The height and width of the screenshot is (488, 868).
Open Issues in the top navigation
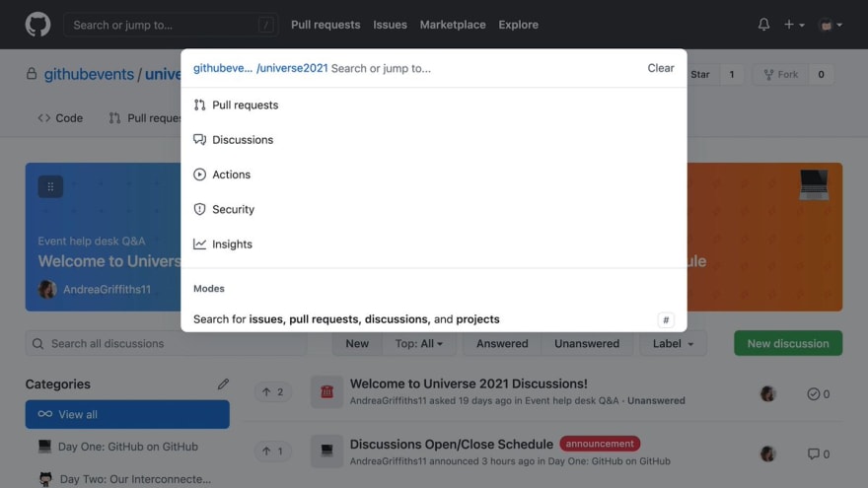coord(390,25)
